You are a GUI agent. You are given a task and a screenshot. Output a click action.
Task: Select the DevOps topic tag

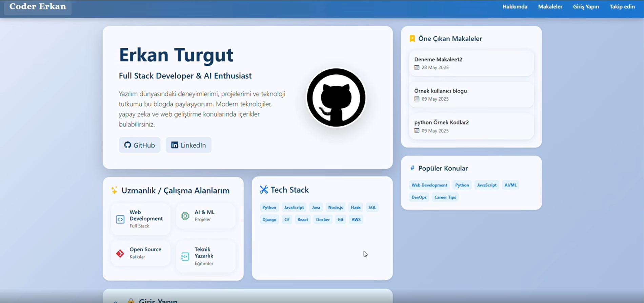click(419, 197)
